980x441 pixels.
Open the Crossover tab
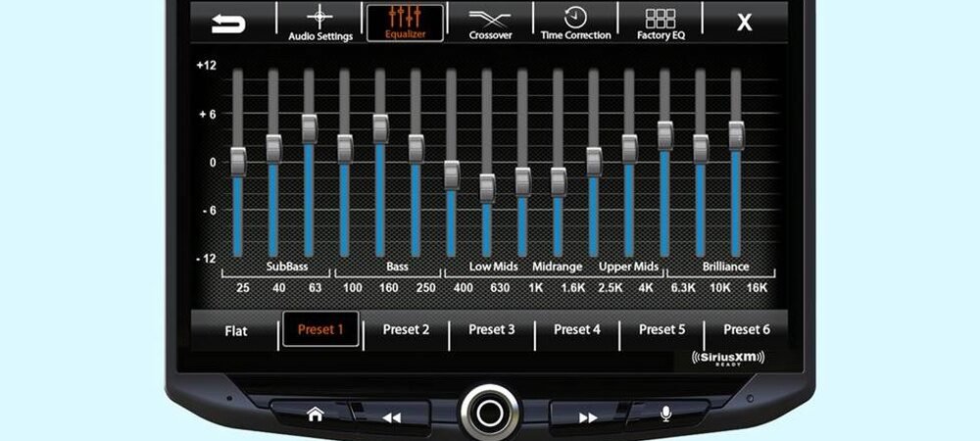pyautogui.click(x=490, y=24)
